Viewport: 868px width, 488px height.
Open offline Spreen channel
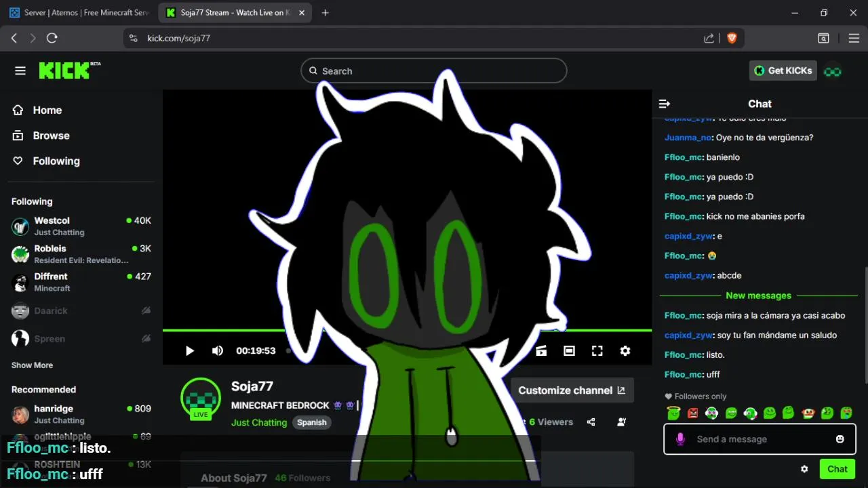click(x=81, y=338)
